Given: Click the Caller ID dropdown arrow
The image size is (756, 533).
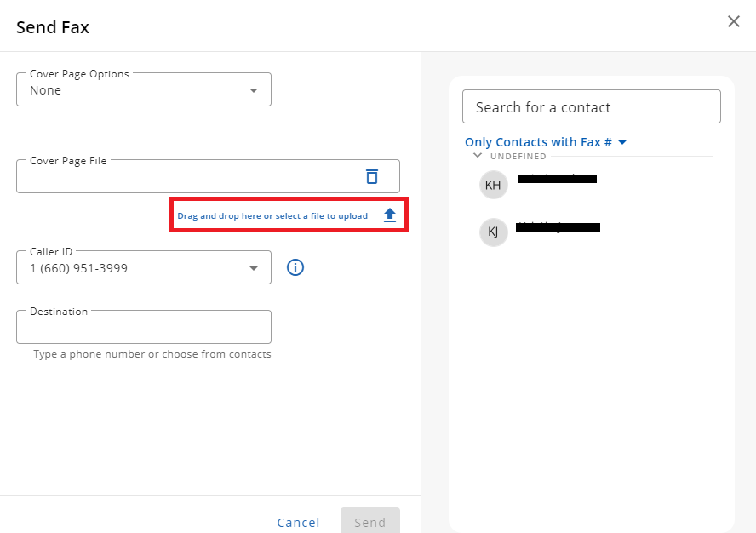Looking at the screenshot, I should 253,268.
